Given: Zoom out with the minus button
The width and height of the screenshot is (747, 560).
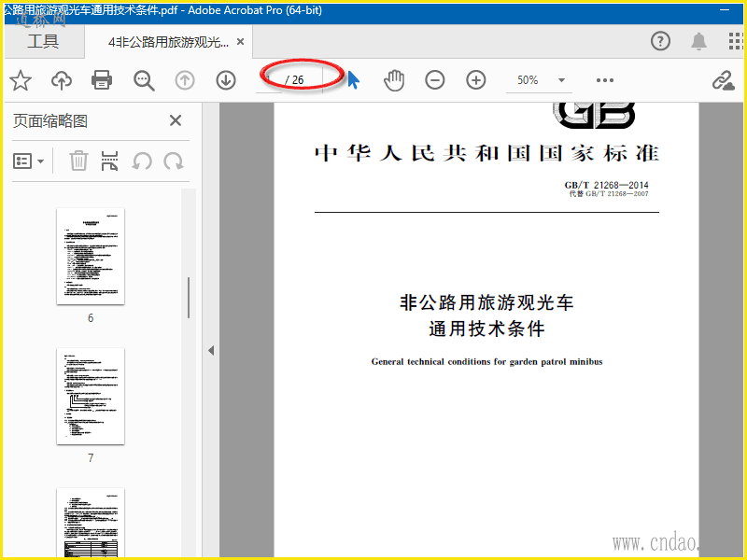Looking at the screenshot, I should [435, 80].
